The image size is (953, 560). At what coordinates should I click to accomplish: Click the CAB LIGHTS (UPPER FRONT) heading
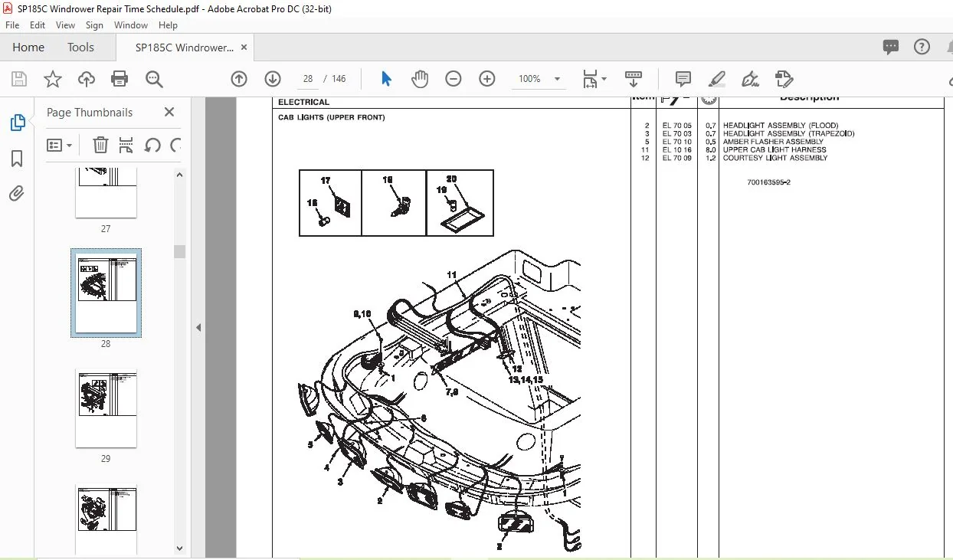(332, 118)
